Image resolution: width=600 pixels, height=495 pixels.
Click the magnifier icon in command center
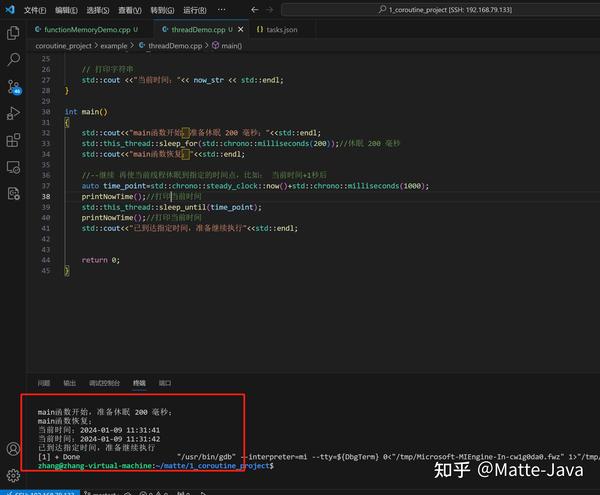pyautogui.click(x=382, y=9)
